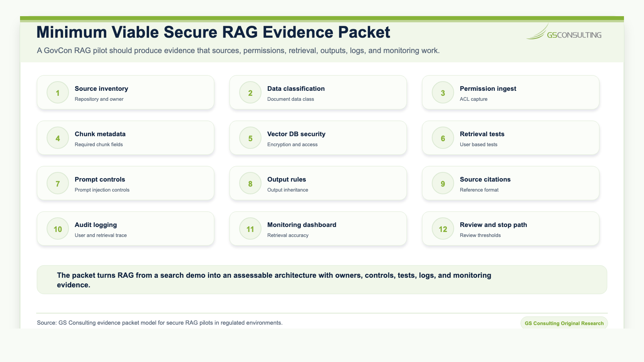
Task: Click the number 2 circle badge
Action: (x=250, y=93)
